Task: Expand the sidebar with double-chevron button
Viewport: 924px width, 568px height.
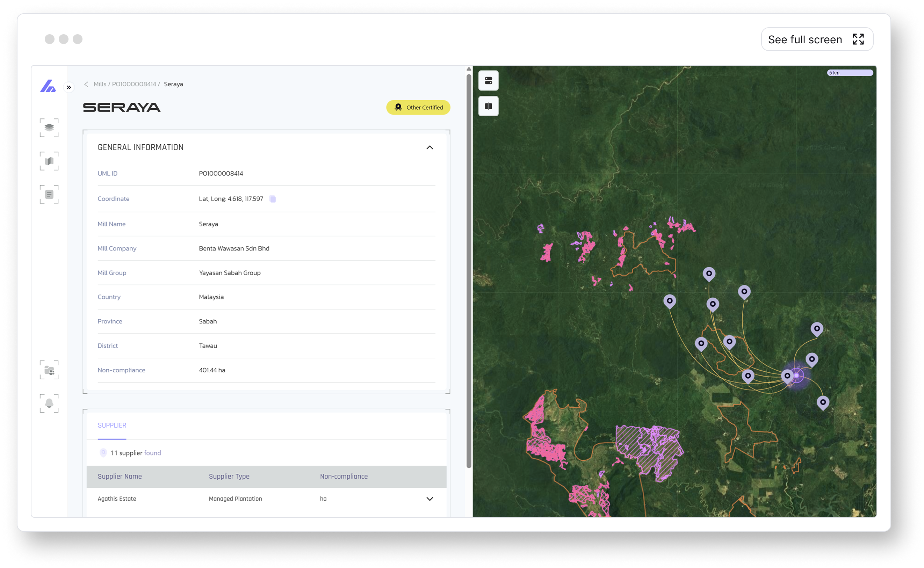Action: coord(69,88)
